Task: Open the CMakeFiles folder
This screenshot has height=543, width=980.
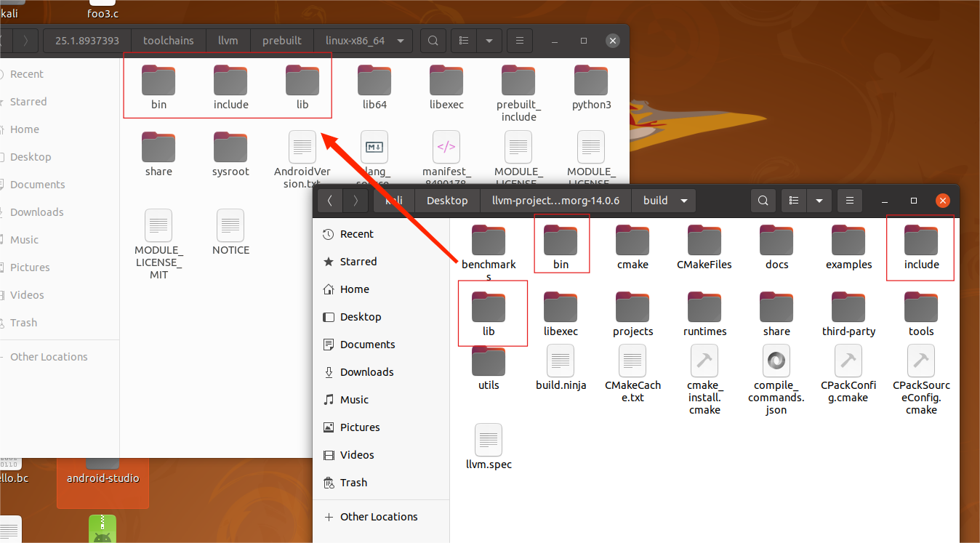Action: (704, 247)
